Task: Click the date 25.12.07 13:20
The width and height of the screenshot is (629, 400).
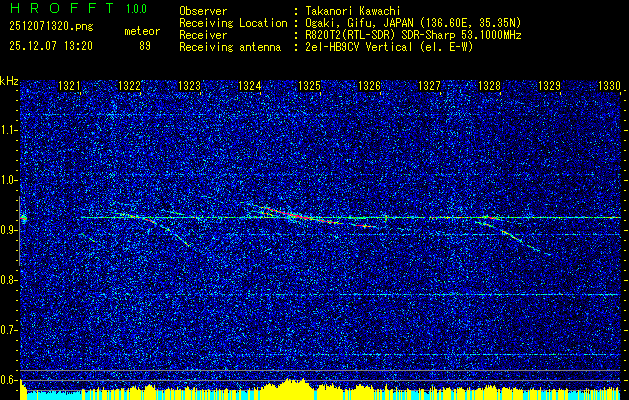Action: (x=51, y=46)
